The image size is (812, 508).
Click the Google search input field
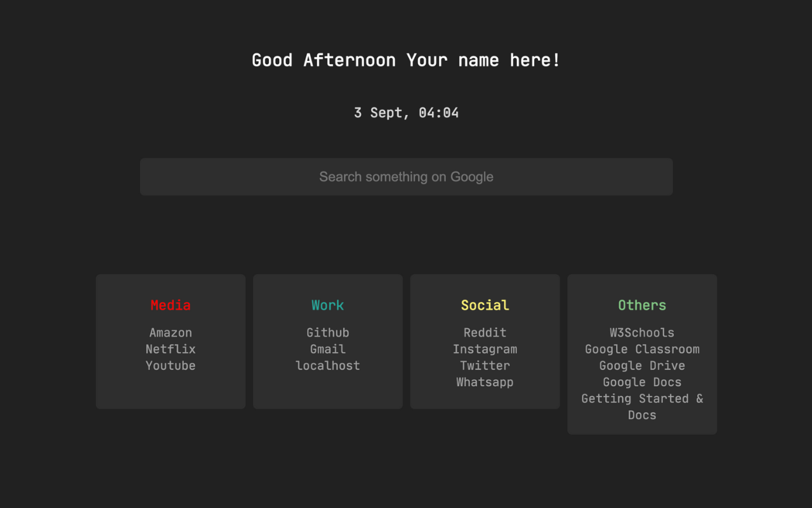(406, 177)
